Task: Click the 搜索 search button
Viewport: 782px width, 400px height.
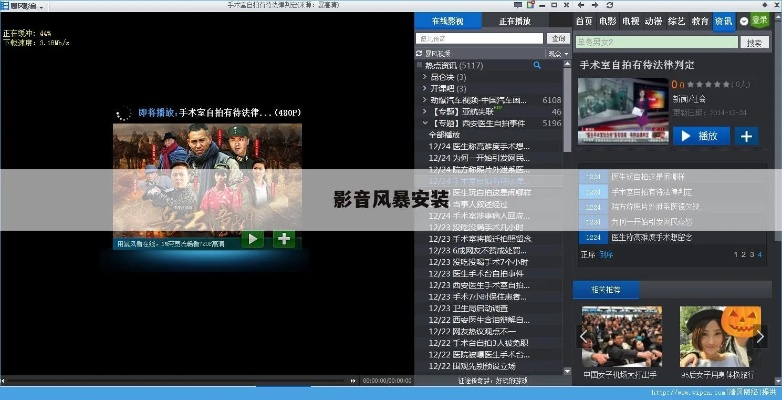Action: tap(754, 43)
